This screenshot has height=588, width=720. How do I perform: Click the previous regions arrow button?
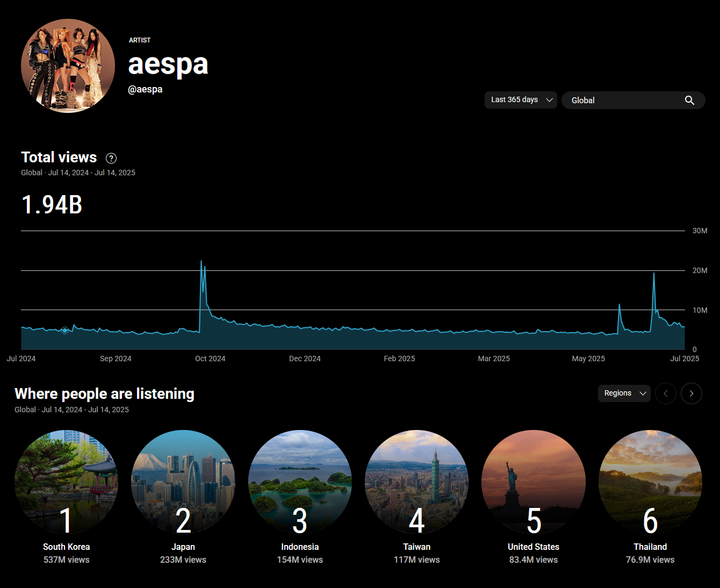[x=666, y=393]
